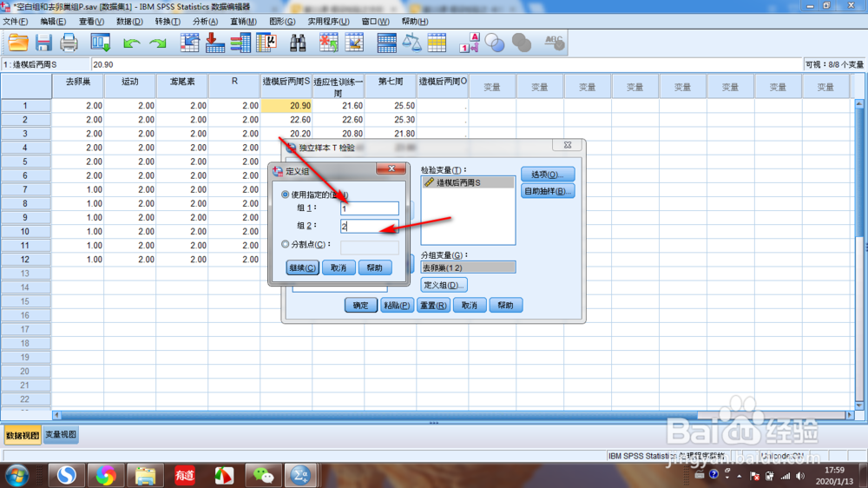
Task: Click the Group 1 value field
Action: 369,208
